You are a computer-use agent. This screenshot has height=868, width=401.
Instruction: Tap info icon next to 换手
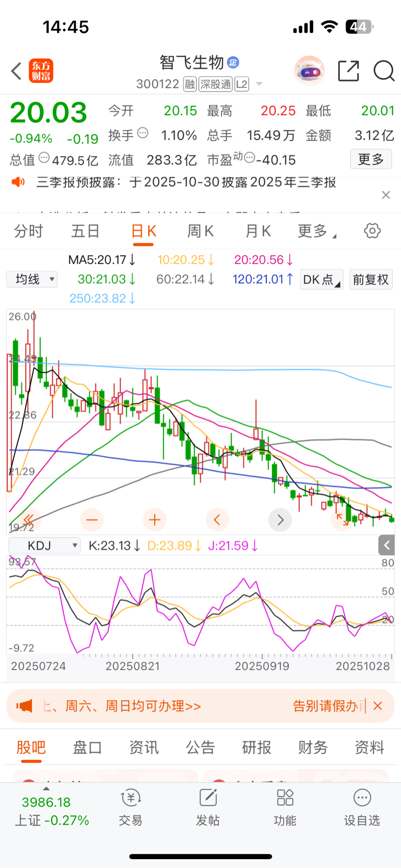click(143, 133)
